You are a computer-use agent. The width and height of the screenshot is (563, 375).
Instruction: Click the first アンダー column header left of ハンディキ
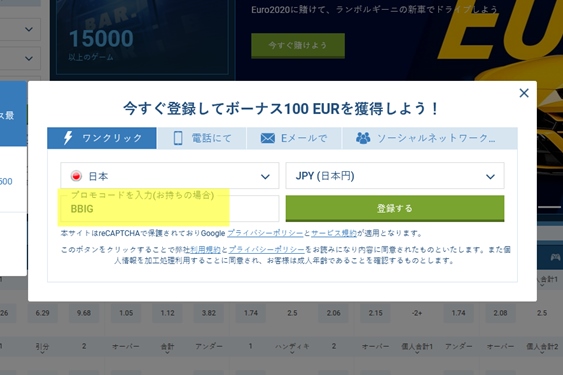tap(209, 346)
